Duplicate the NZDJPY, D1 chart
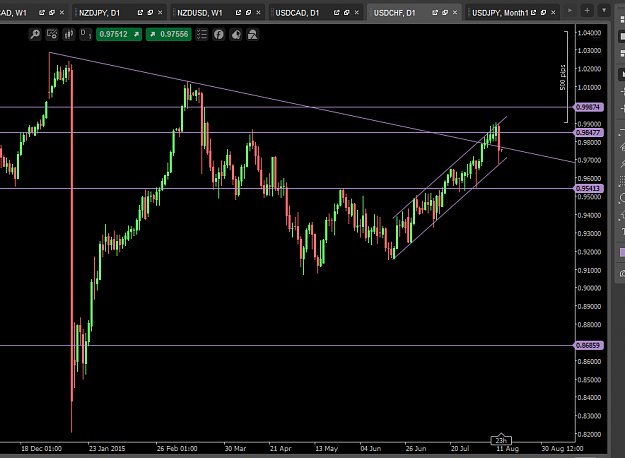The width and height of the screenshot is (625, 458). pos(150,13)
